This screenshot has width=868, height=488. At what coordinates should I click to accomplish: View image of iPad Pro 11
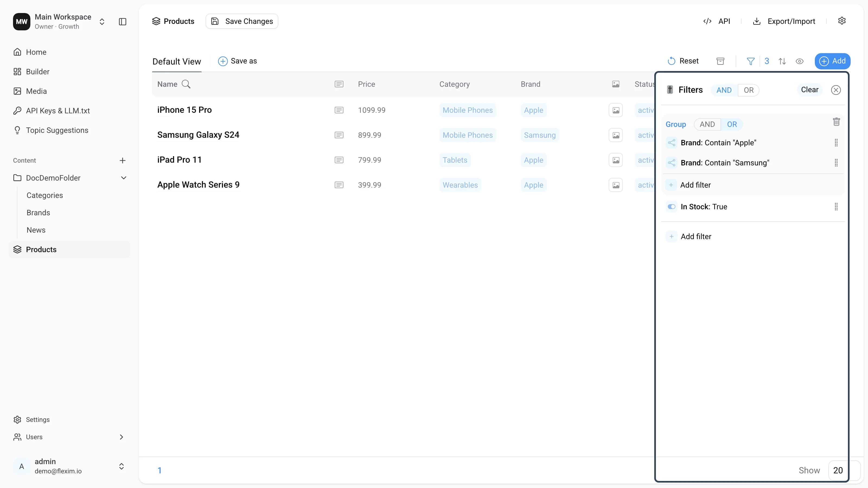[616, 160]
